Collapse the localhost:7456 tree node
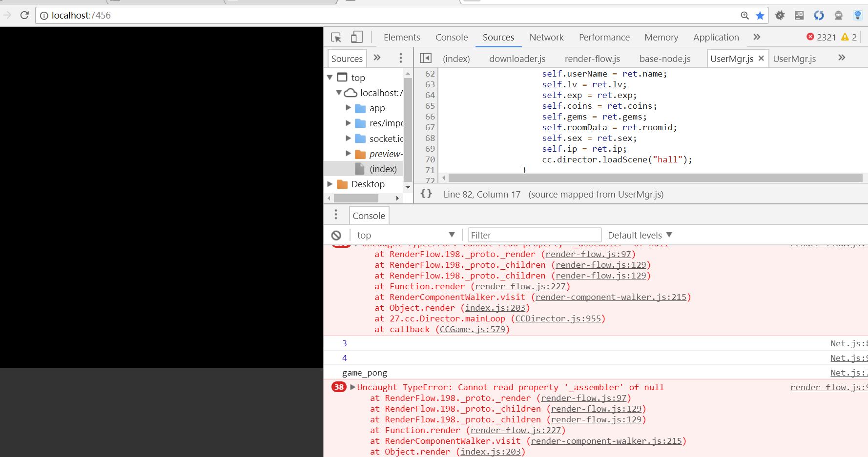Image resolution: width=868 pixels, height=457 pixels. (x=339, y=92)
